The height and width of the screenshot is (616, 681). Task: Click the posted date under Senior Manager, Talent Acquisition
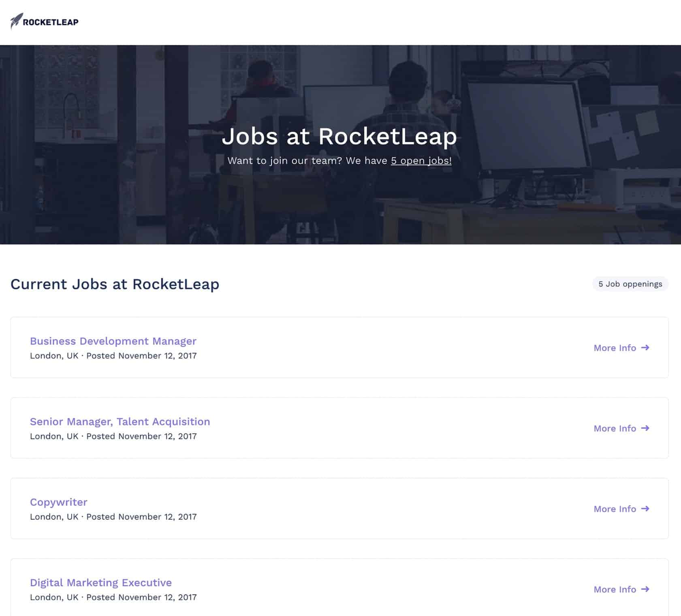(x=141, y=436)
